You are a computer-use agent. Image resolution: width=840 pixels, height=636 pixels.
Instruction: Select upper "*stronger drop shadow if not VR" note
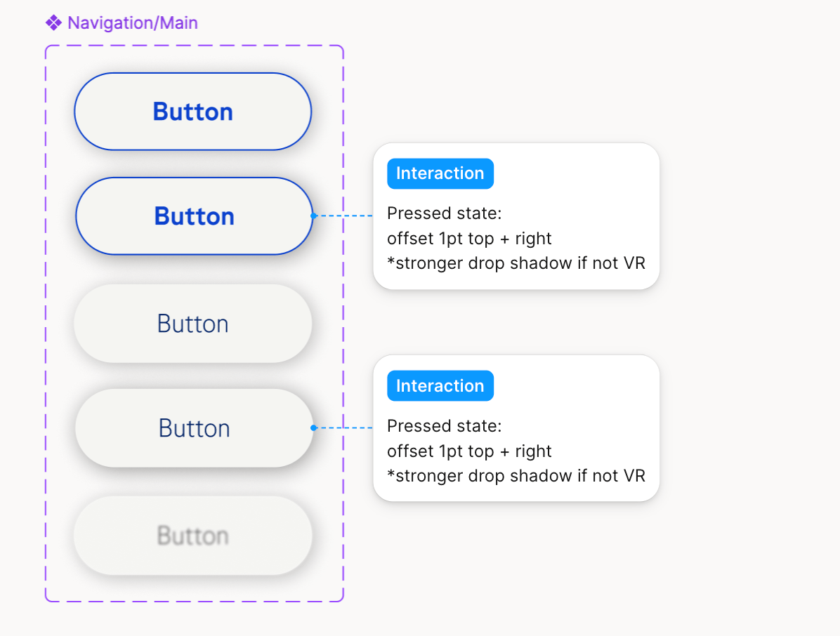(x=516, y=263)
